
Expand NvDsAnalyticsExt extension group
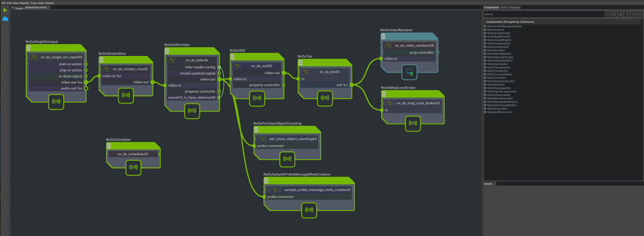click(x=485, y=33)
